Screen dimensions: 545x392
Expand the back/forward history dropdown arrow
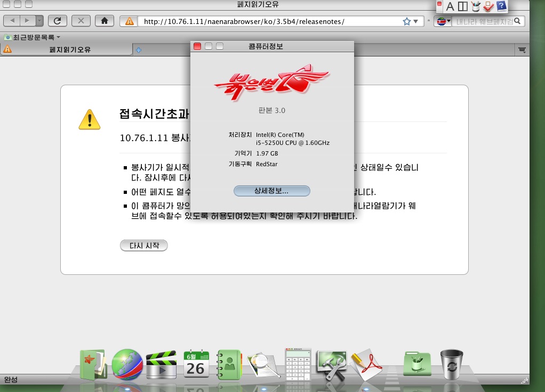point(40,21)
